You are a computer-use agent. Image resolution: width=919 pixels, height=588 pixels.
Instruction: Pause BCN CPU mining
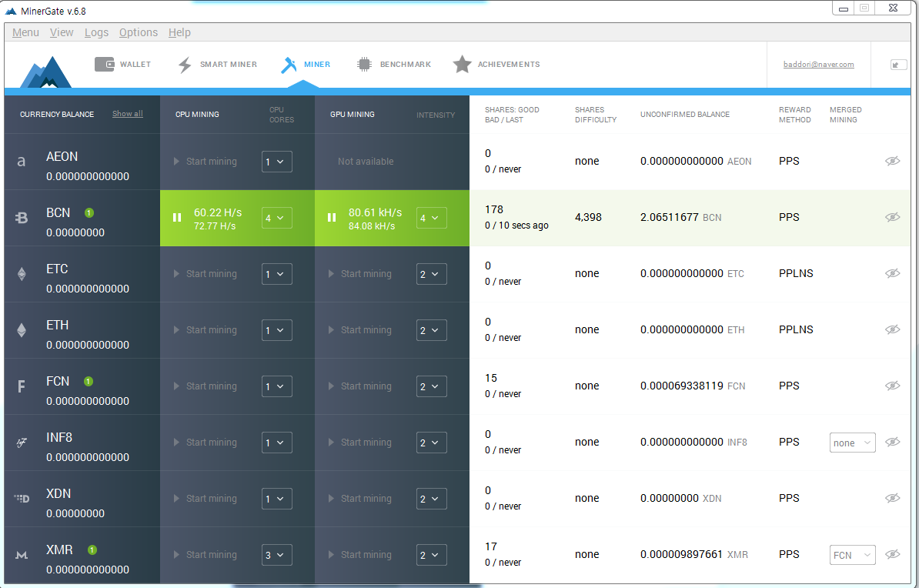click(177, 218)
